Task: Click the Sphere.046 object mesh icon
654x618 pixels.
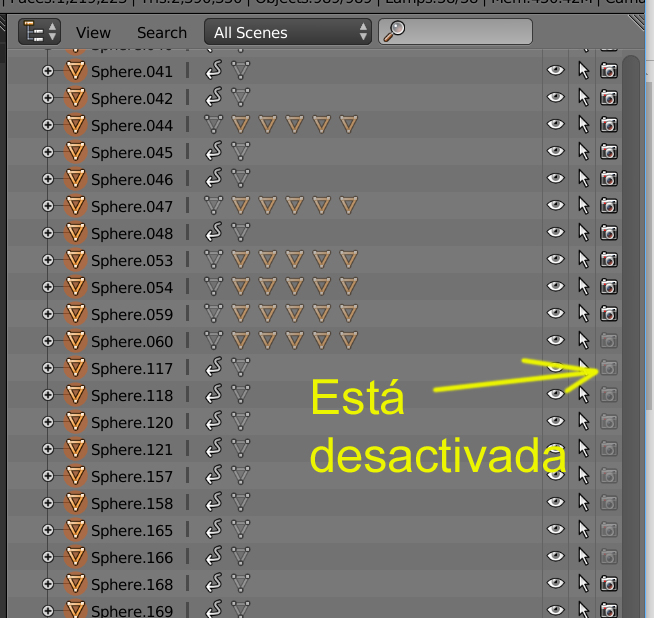Action: (x=75, y=179)
